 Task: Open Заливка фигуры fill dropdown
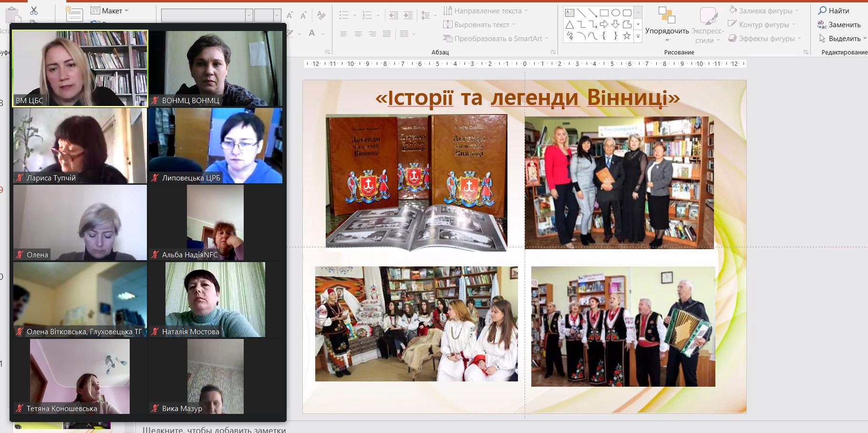(x=764, y=11)
